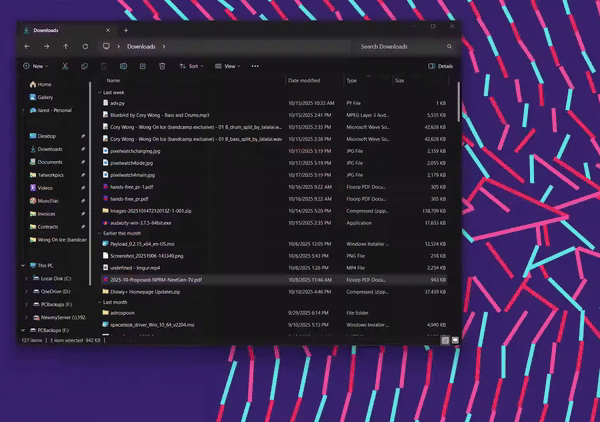Viewport: 600px width, 422px height.
Task: Click the New button
Action: click(x=36, y=66)
